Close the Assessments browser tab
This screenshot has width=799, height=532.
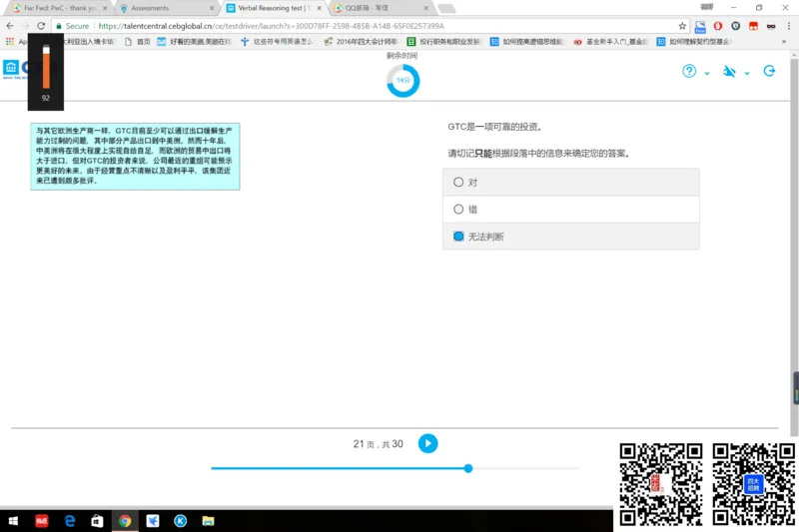click(212, 8)
